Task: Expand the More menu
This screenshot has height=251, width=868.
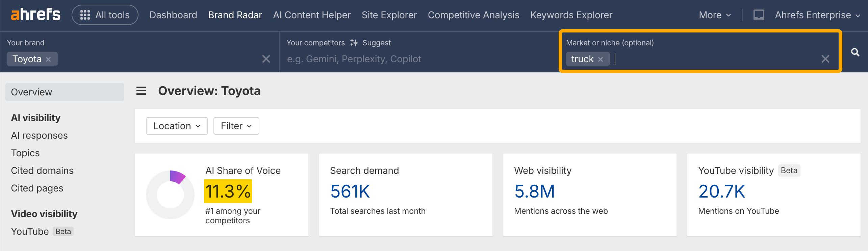Action: pyautogui.click(x=715, y=15)
